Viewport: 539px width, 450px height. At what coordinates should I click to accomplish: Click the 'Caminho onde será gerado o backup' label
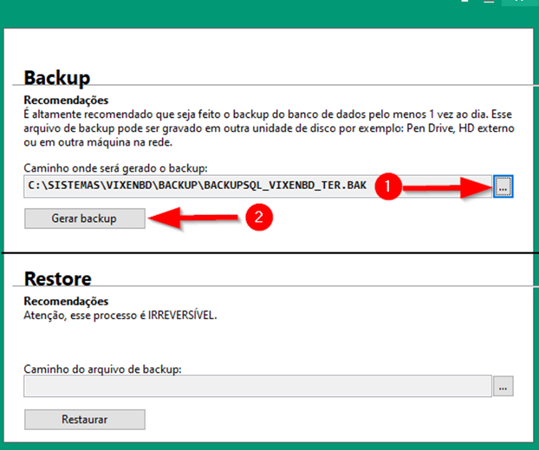(116, 168)
